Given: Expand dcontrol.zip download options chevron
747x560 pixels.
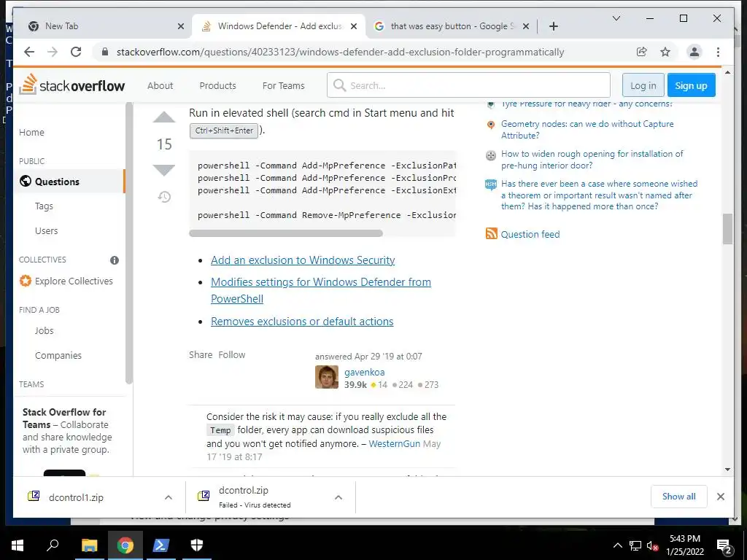Looking at the screenshot, I should [x=338, y=497].
